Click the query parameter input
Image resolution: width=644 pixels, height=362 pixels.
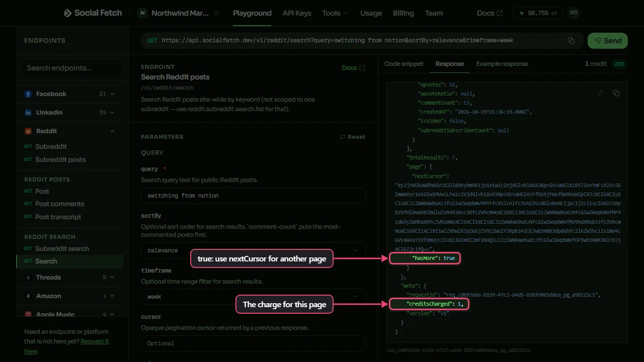[x=253, y=196]
